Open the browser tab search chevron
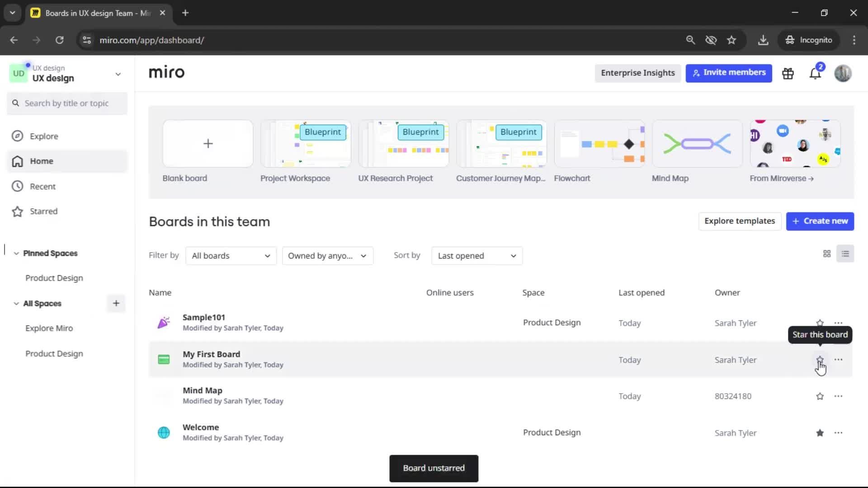 tap(13, 13)
